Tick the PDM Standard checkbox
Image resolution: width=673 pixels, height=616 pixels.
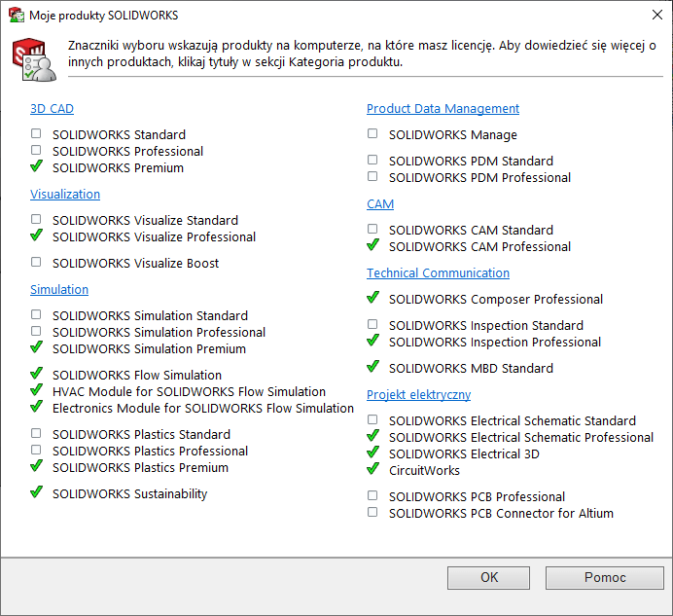[x=372, y=160]
